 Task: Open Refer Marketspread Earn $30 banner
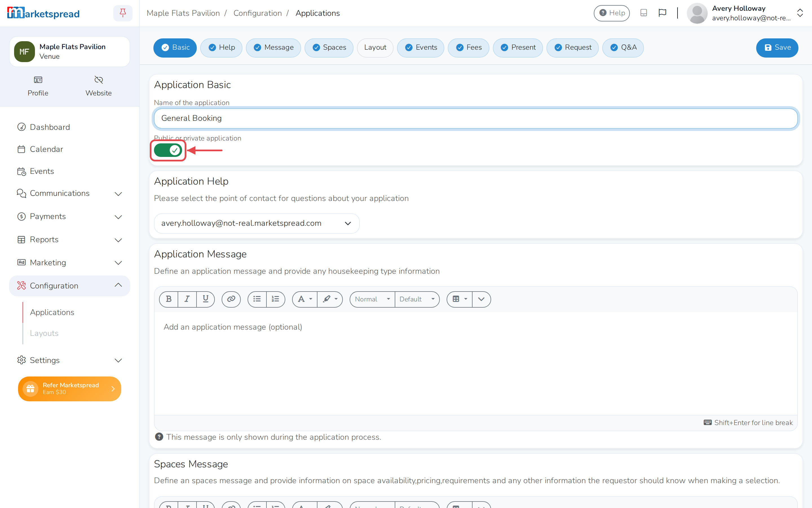coord(69,389)
